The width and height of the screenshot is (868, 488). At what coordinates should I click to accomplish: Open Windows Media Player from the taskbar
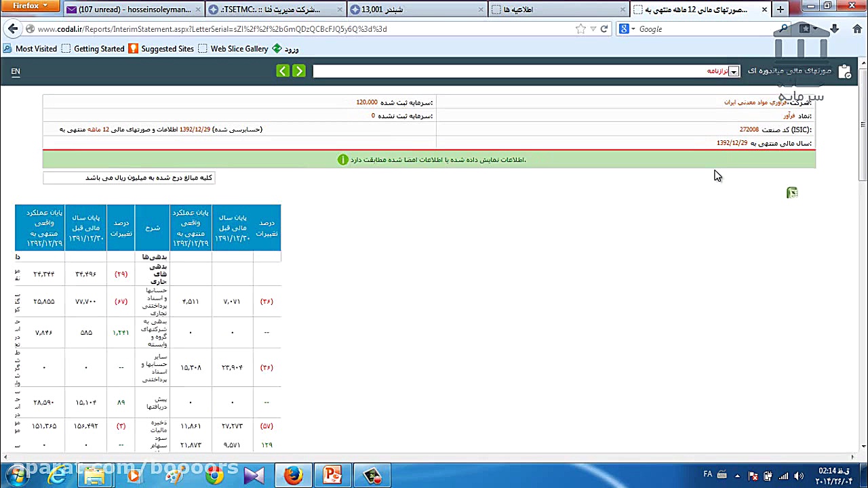(x=134, y=476)
